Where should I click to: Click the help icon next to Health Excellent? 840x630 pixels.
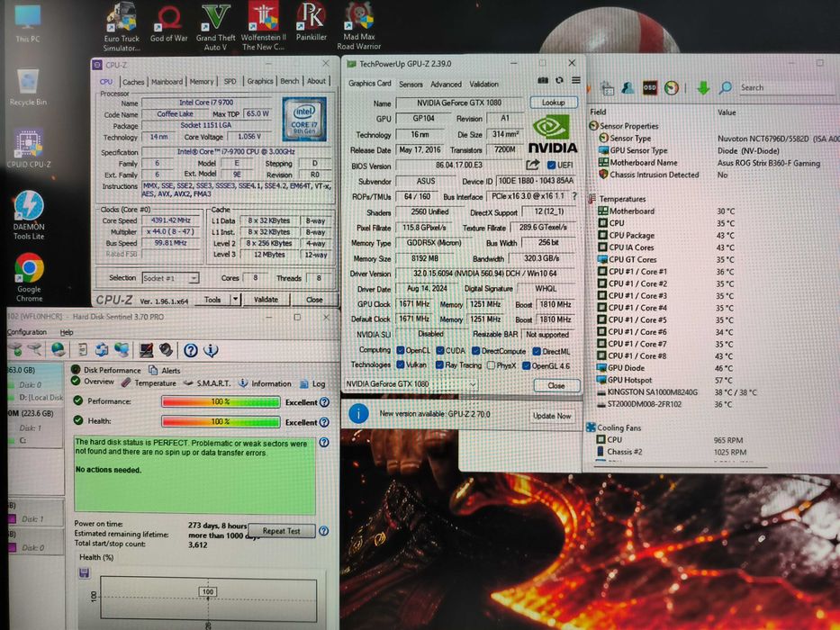(x=324, y=422)
